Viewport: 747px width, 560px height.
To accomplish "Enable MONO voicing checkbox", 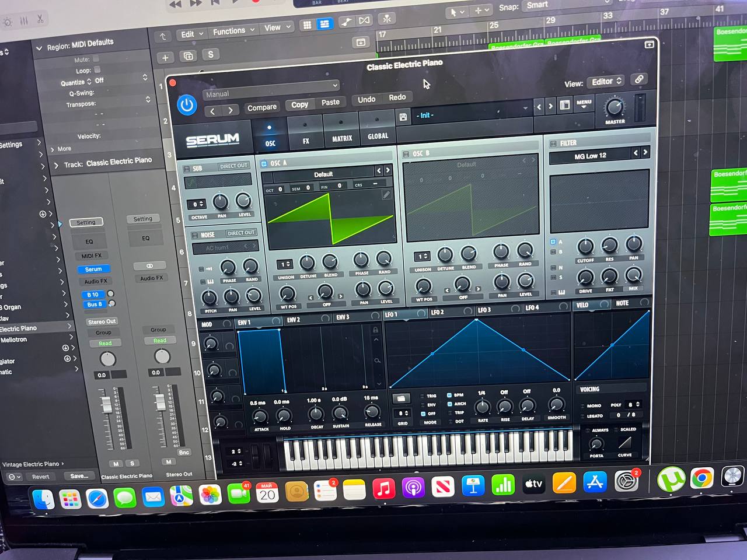I will click(582, 405).
